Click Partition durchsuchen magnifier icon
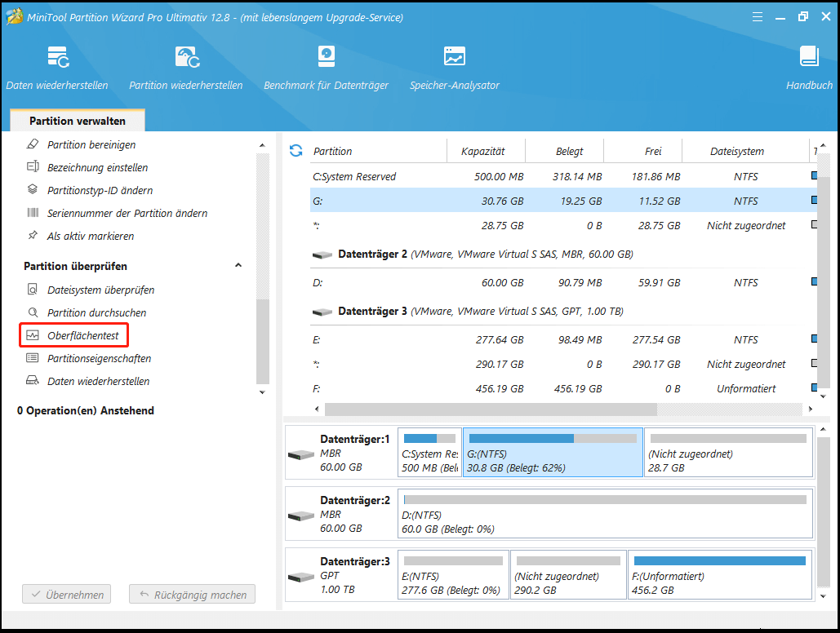This screenshot has height=633, width=840. coord(33,312)
